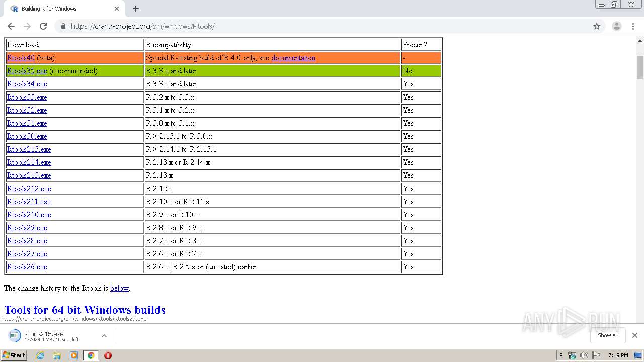The width and height of the screenshot is (644, 362).
Task: Download Rtools26.exe
Action: [27, 267]
